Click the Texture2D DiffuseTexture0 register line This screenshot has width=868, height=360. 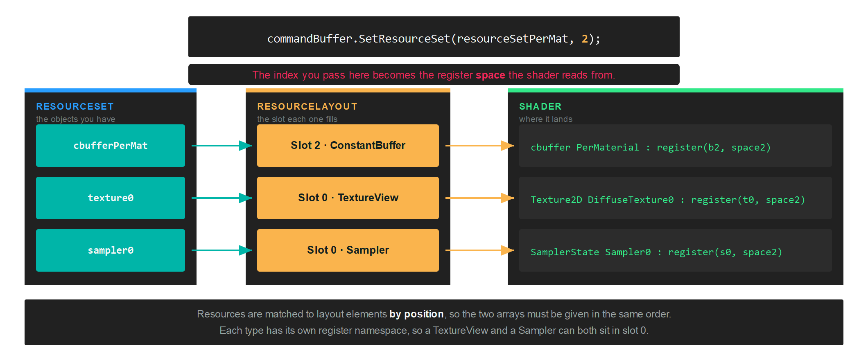click(x=676, y=198)
